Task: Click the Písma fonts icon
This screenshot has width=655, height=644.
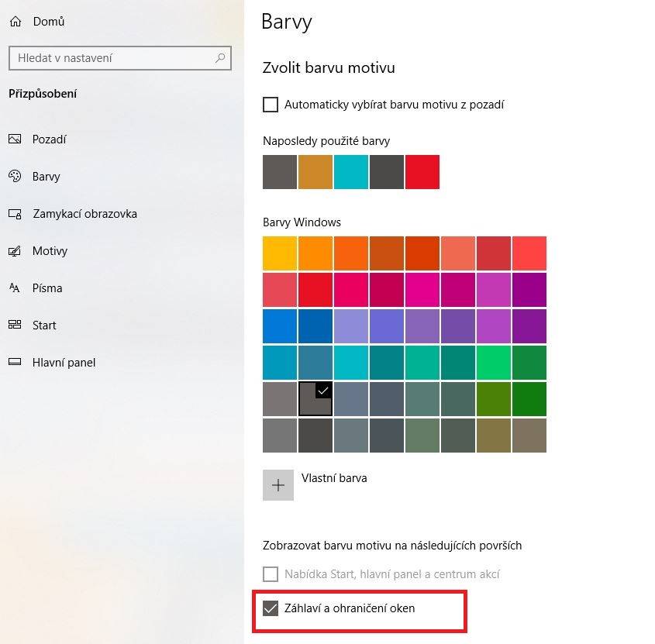Action: tap(15, 288)
